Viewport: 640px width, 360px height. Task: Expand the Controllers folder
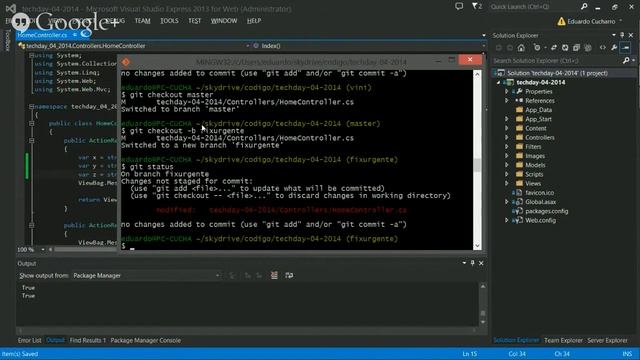pos(507,138)
